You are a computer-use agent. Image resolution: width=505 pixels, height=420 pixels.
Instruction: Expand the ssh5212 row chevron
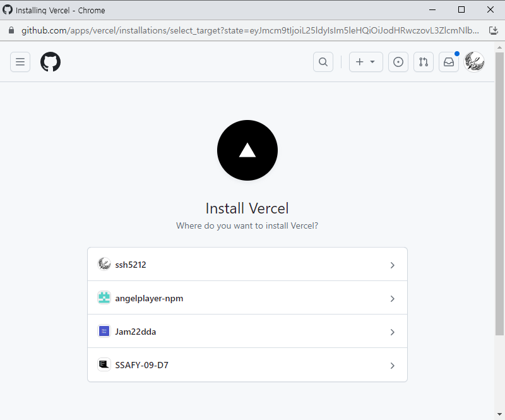click(x=392, y=264)
